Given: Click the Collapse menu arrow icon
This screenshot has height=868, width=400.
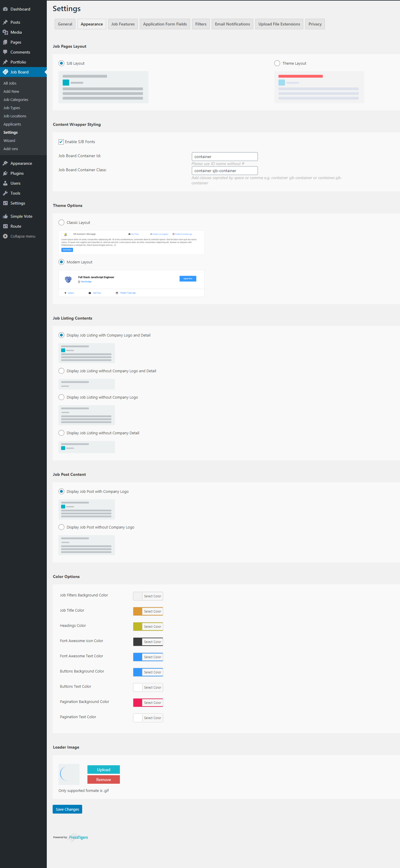Looking at the screenshot, I should pos(5,236).
